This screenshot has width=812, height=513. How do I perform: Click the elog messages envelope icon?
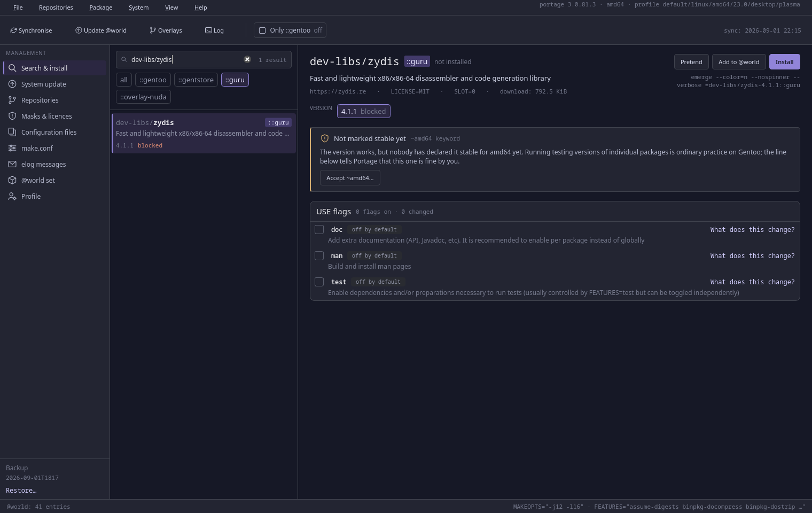tap(12, 164)
